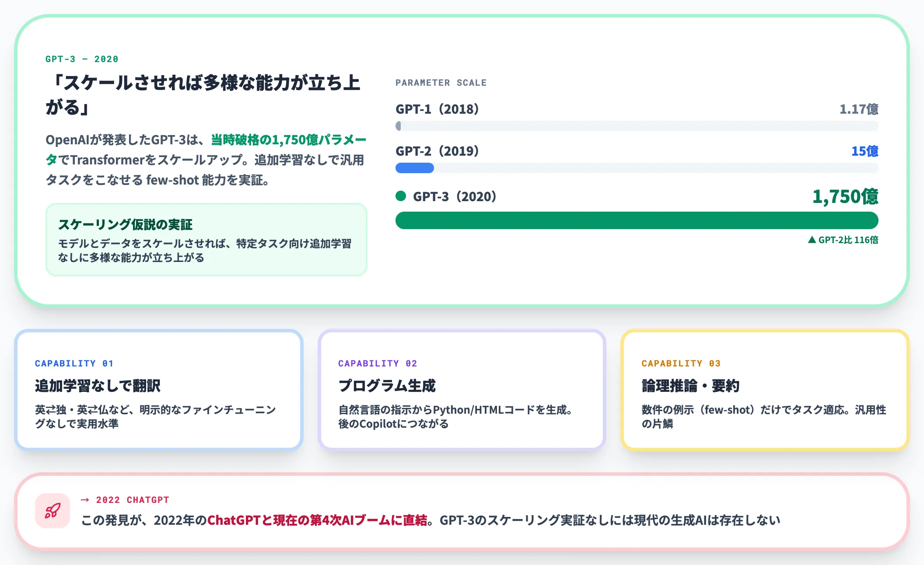Click highlighted ChatGPTと現在の第4次AIブームに直結 text
924x565 pixels.
pyautogui.click(x=317, y=520)
